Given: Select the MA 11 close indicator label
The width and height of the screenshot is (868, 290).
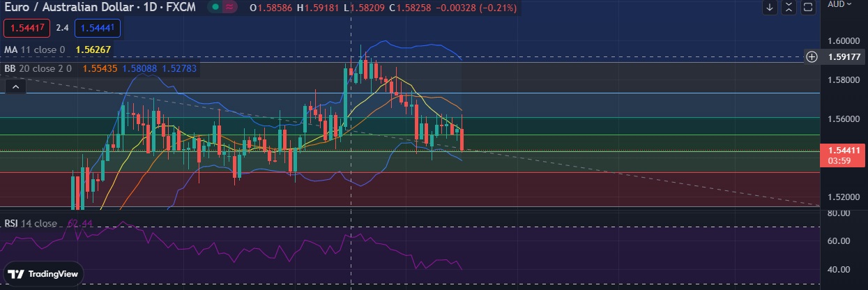Looking at the screenshot, I should (x=34, y=49).
